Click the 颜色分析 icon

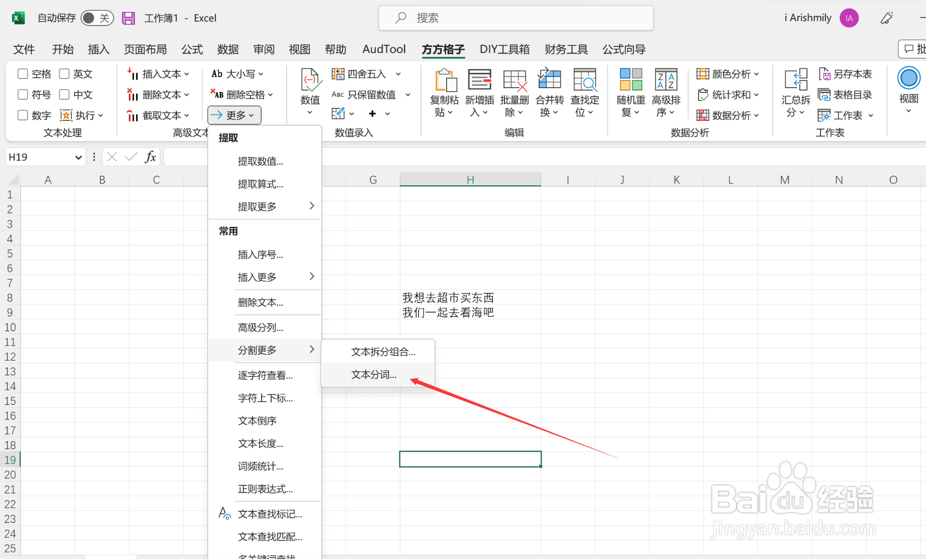(x=703, y=74)
